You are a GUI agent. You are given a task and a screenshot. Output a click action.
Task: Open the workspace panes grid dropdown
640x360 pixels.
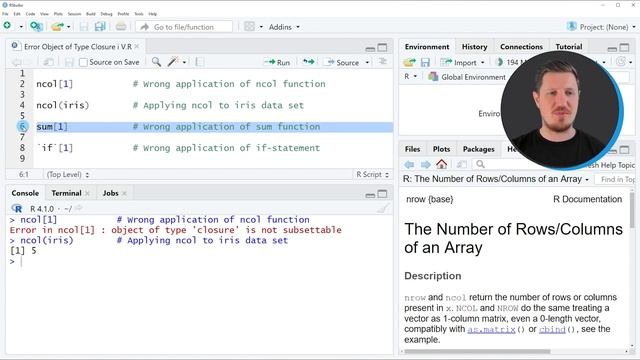click(x=253, y=27)
